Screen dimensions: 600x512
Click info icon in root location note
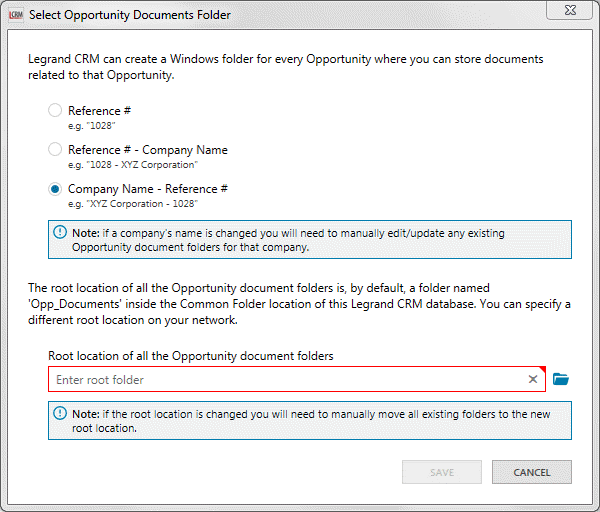tap(59, 413)
